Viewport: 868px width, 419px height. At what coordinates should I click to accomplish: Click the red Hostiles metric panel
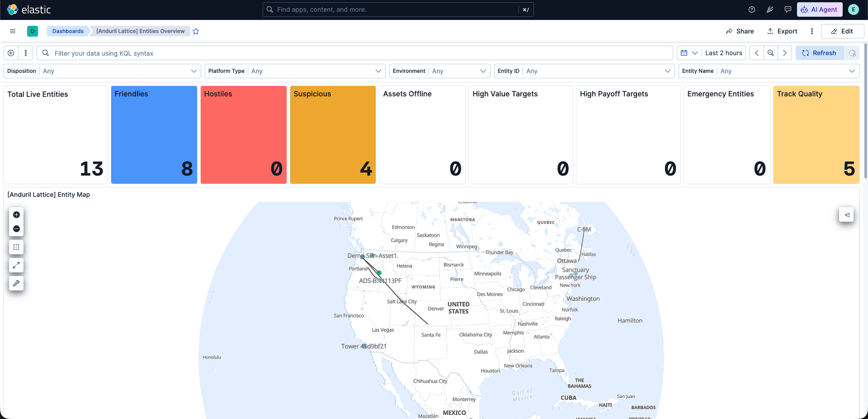point(244,135)
